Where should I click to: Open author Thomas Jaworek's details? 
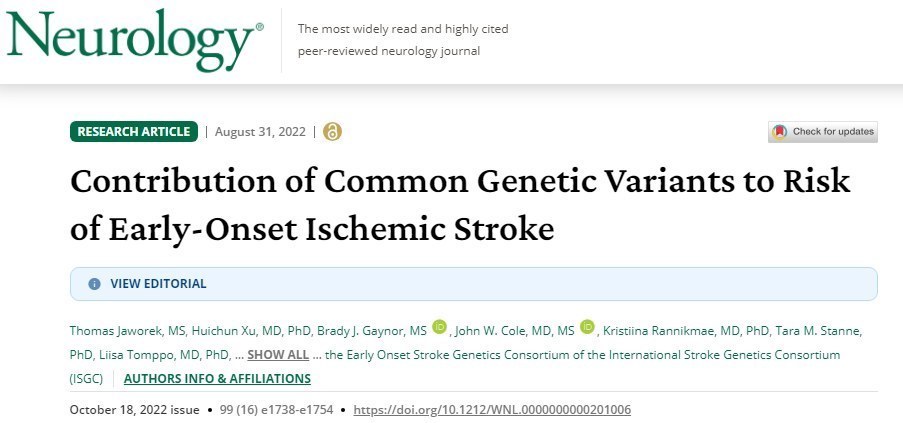point(112,329)
